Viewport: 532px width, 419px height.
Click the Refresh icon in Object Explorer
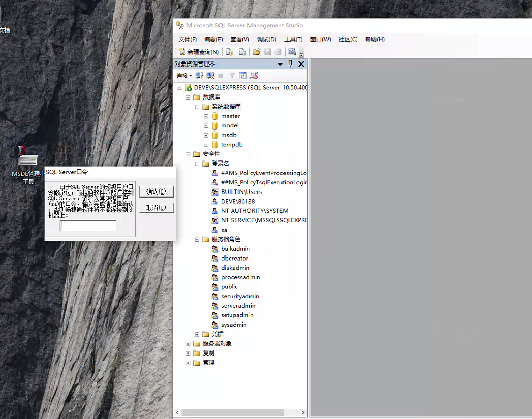point(243,76)
